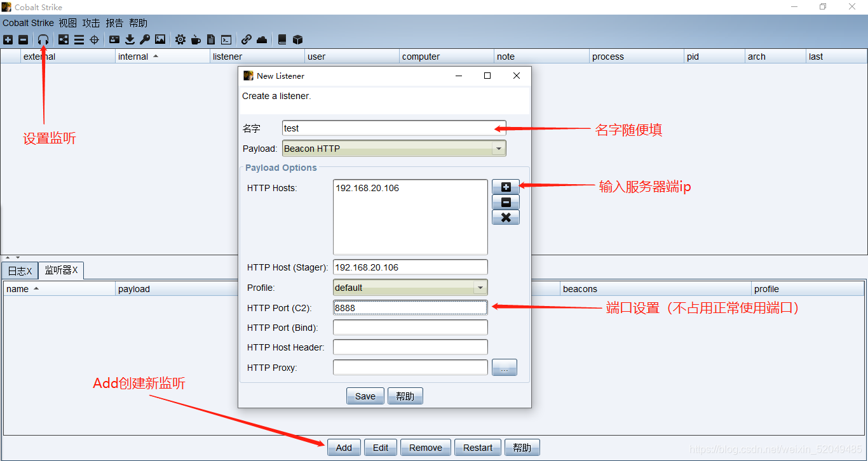868x461 pixels.
Task: Show session table view icon
Action: [79, 39]
